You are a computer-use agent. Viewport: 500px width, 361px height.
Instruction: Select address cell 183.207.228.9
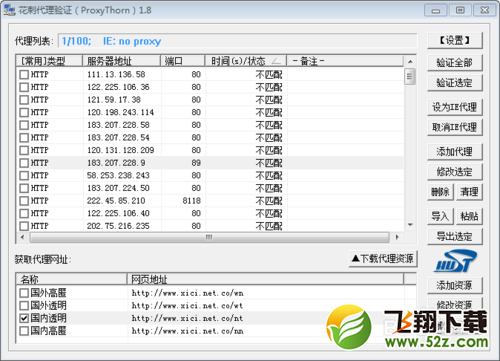pos(116,163)
